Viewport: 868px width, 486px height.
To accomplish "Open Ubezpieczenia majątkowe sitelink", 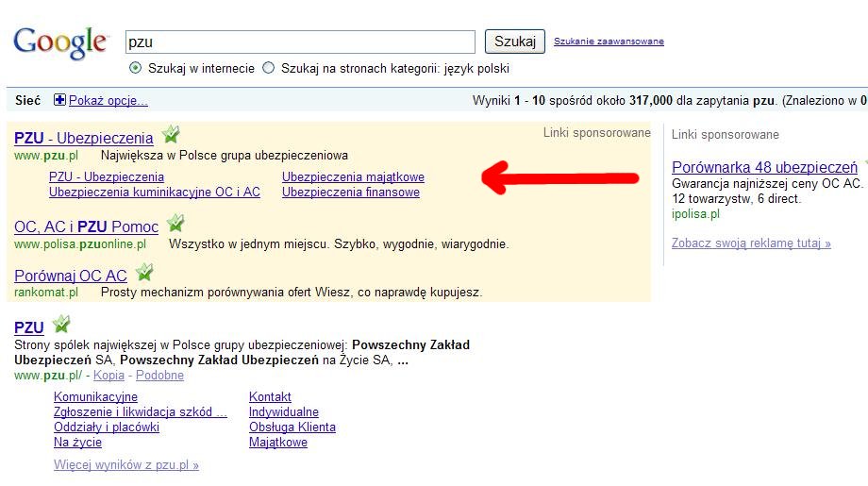I will click(x=353, y=177).
